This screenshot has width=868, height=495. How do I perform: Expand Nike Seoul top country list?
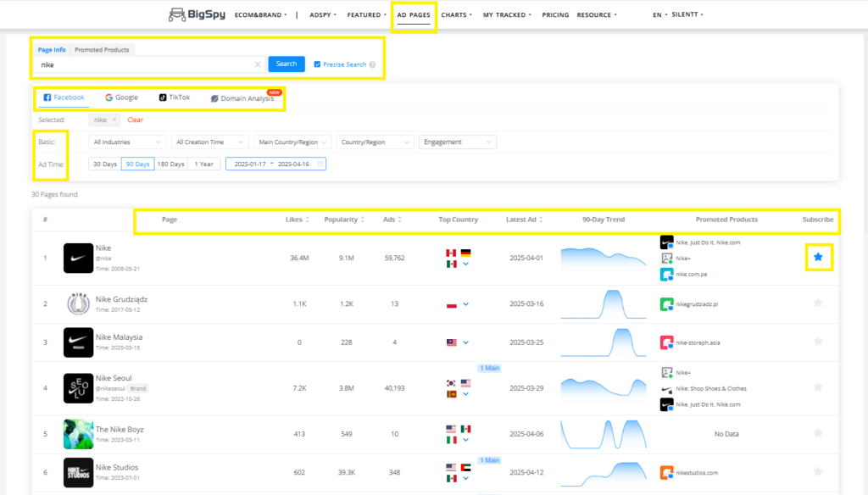click(x=465, y=394)
